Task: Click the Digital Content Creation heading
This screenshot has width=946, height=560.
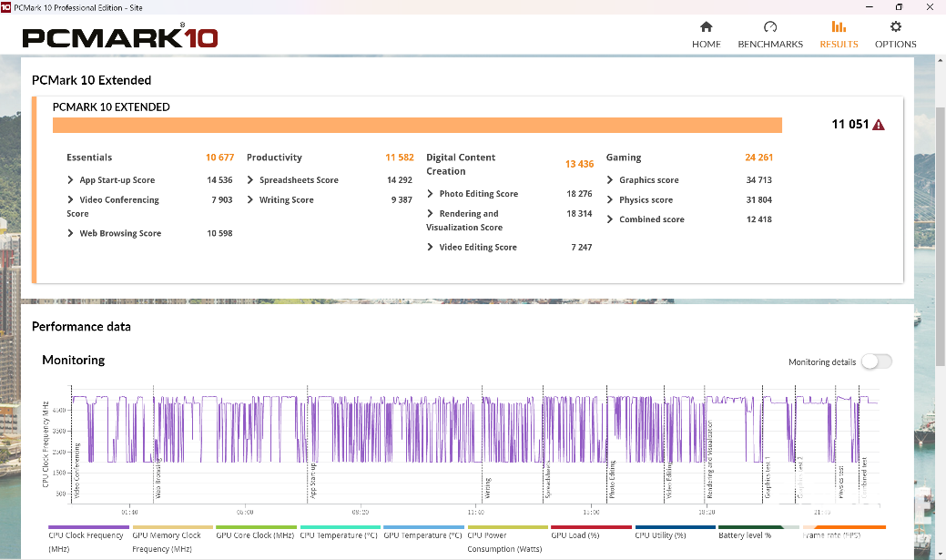Action: tap(461, 164)
